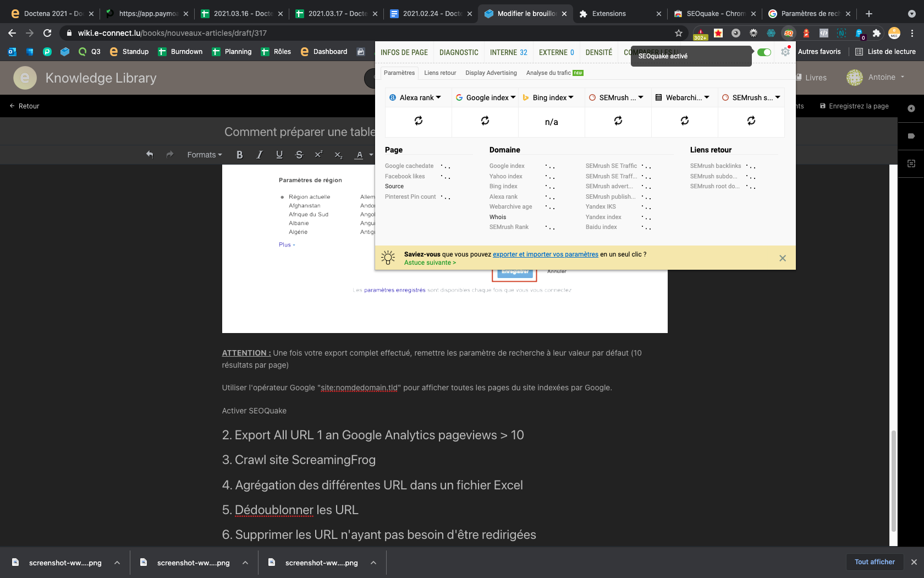This screenshot has height=578, width=924.
Task: Click Knowledge Library logo
Action: point(85,78)
